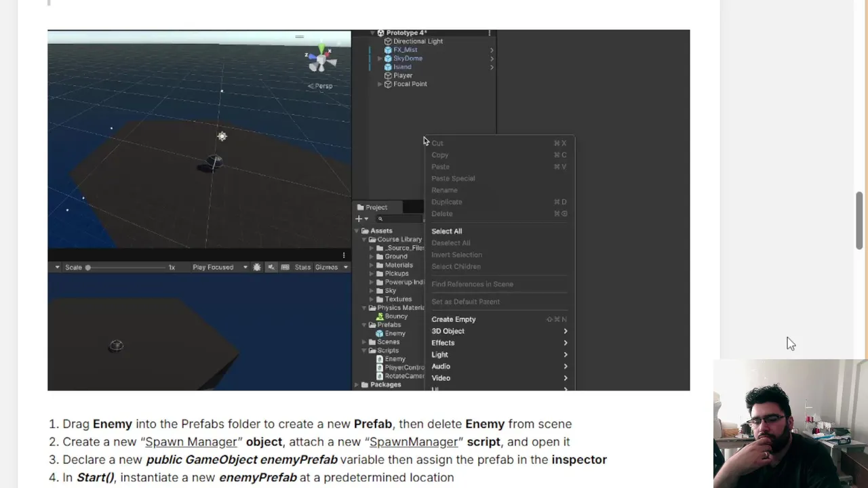Click the Packages folder icon

click(365, 385)
